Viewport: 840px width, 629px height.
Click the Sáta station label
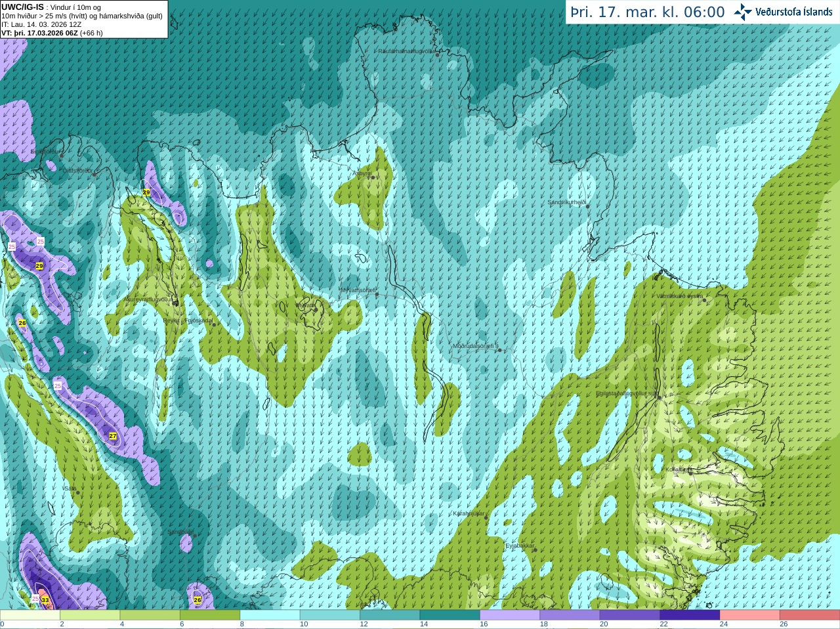(70, 488)
